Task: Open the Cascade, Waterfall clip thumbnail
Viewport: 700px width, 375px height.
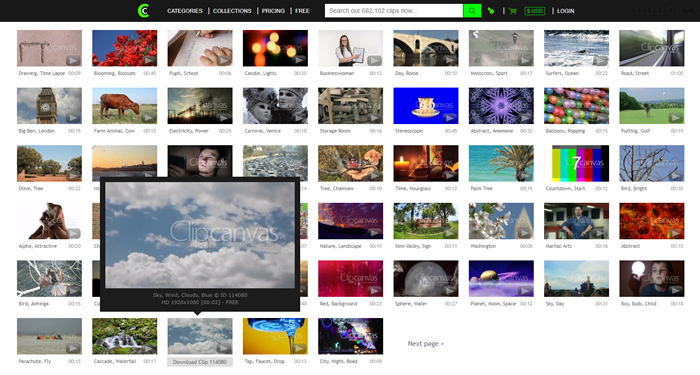Action: [x=125, y=336]
